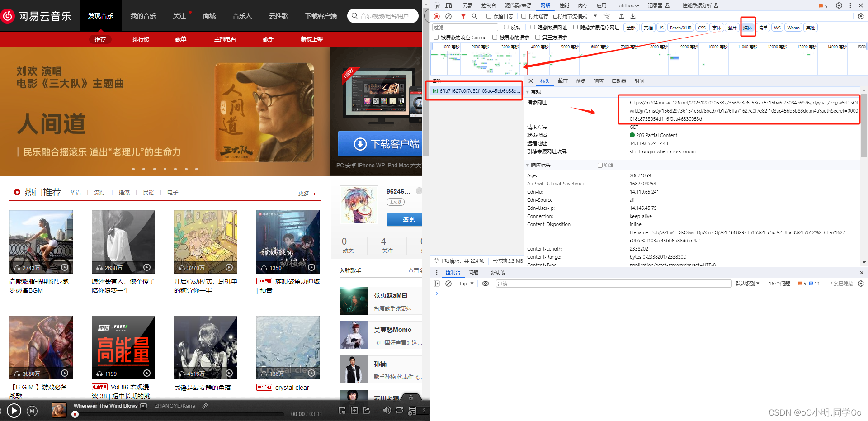This screenshot has height=421, width=868.
Task: Clear the console with the ban icon
Action: tap(448, 284)
